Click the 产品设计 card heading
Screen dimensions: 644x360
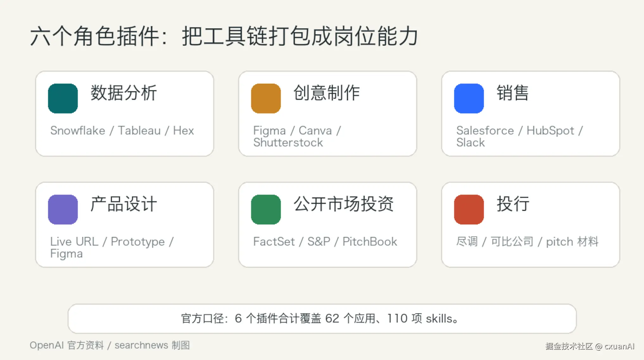(123, 204)
